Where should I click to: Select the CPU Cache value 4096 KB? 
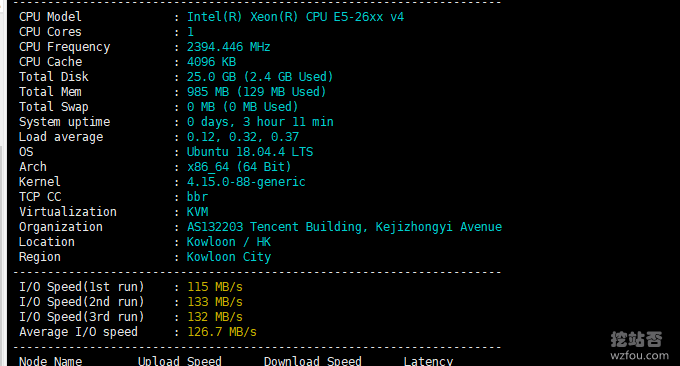(211, 62)
